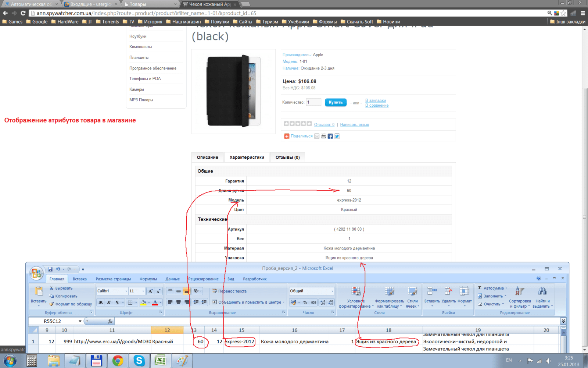
Task: Open Формат cells menu
Action: pyautogui.click(x=465, y=297)
